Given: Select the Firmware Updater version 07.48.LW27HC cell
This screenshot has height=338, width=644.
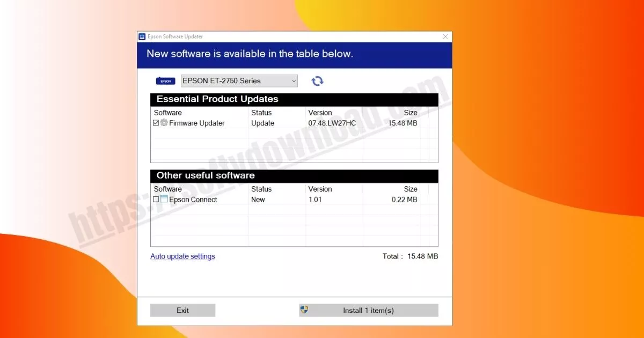Looking at the screenshot, I should [332, 123].
